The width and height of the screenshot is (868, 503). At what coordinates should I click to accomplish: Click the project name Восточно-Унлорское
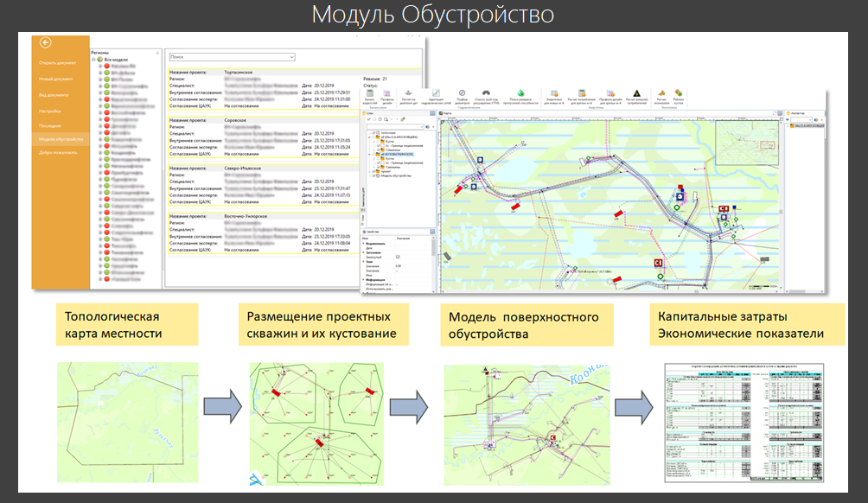click(x=246, y=216)
